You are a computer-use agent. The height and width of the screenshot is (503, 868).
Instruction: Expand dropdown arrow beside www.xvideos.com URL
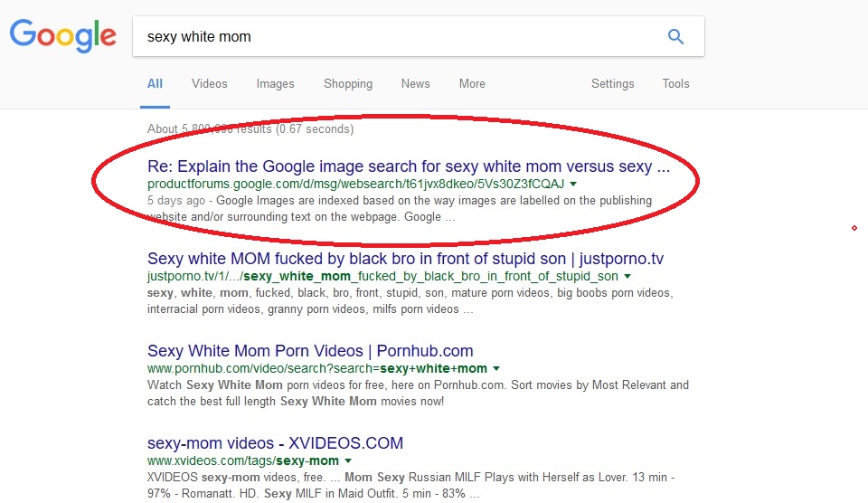click(348, 460)
